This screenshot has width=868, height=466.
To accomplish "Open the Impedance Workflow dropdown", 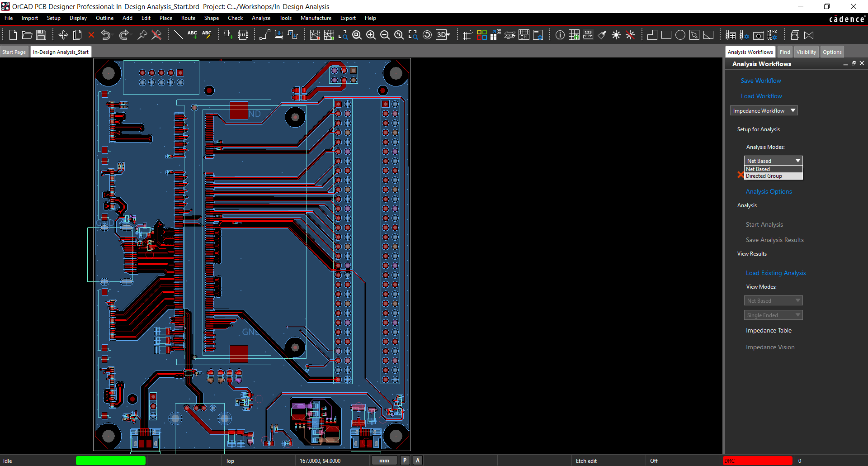I will tap(764, 111).
